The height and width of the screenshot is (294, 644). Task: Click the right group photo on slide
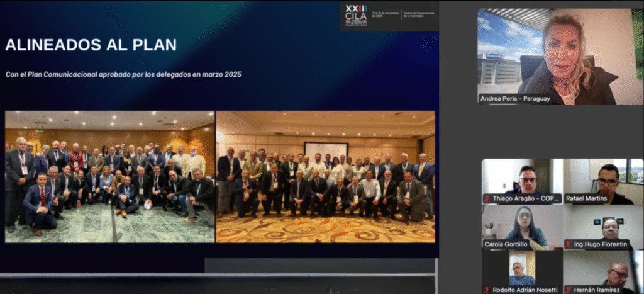[x=325, y=176]
